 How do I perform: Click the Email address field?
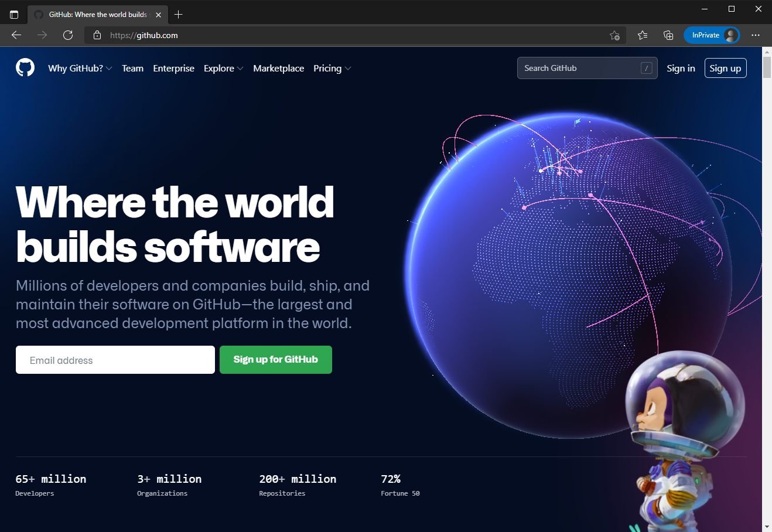(x=115, y=360)
